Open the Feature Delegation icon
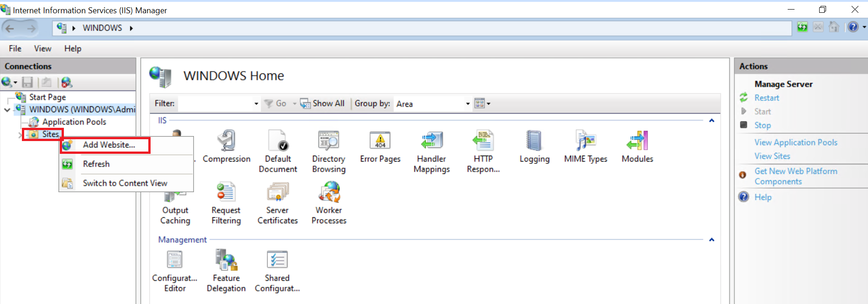The height and width of the screenshot is (304, 868). (x=226, y=260)
